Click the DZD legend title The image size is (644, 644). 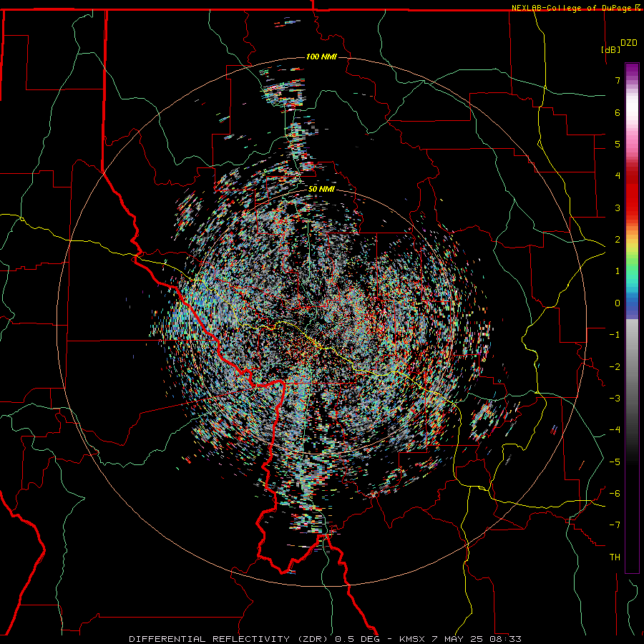coord(629,43)
